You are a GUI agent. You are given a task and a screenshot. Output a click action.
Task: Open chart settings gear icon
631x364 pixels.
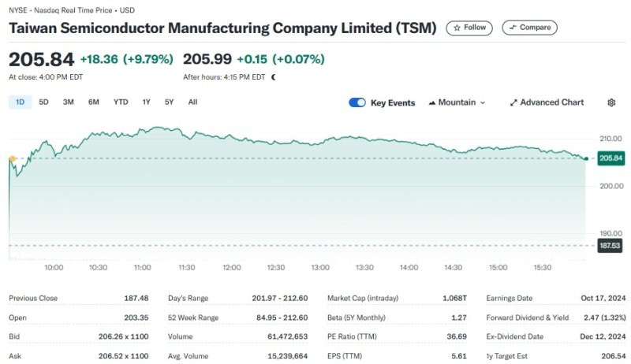[x=611, y=102]
